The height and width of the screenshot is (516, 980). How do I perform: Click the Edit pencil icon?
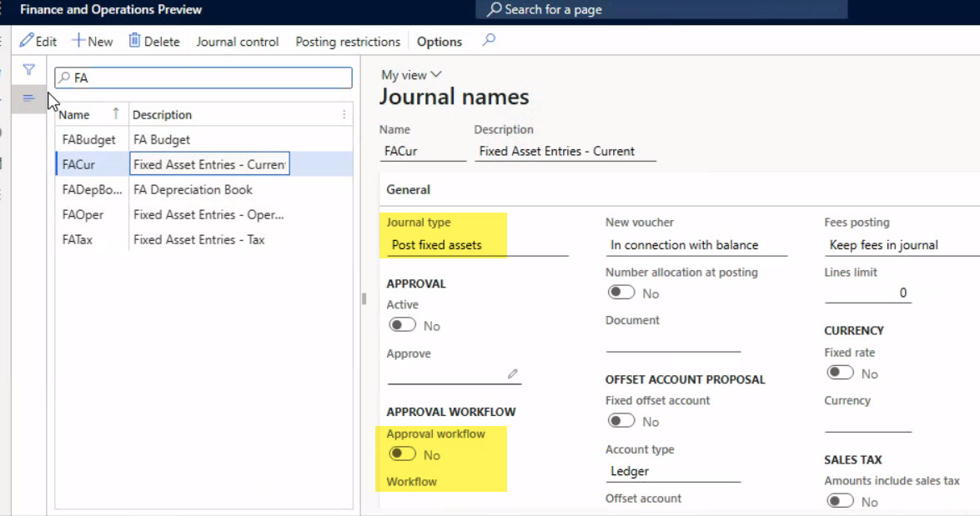coord(27,41)
